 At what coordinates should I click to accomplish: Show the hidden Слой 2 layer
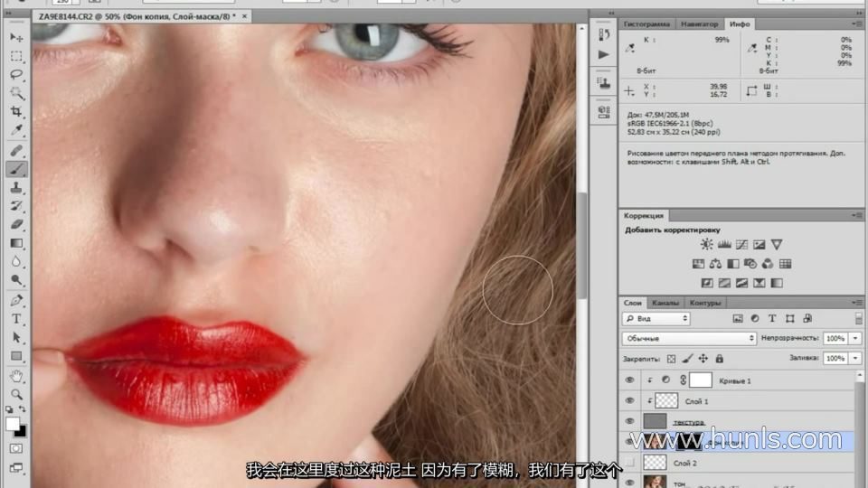(x=629, y=462)
